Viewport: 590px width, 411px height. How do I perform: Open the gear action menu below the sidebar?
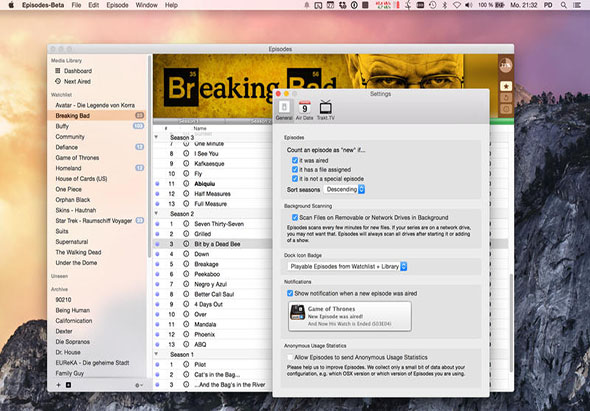coord(138,385)
